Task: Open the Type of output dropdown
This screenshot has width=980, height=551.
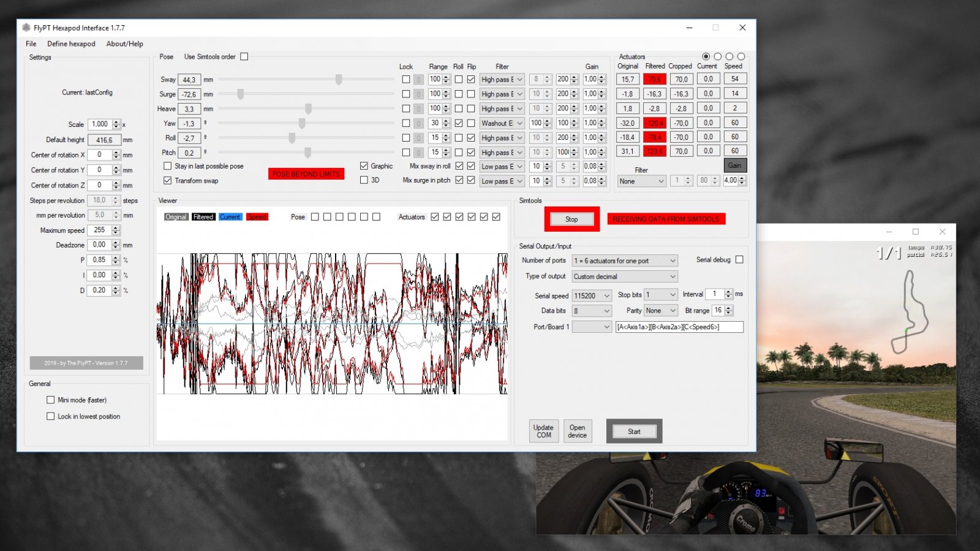Action: click(x=624, y=277)
